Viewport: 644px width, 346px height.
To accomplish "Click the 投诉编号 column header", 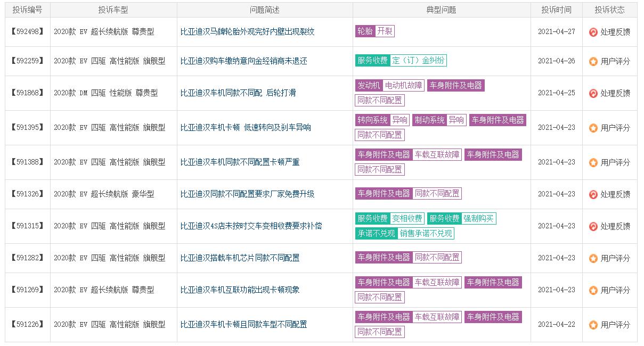I will pyautogui.click(x=28, y=10).
